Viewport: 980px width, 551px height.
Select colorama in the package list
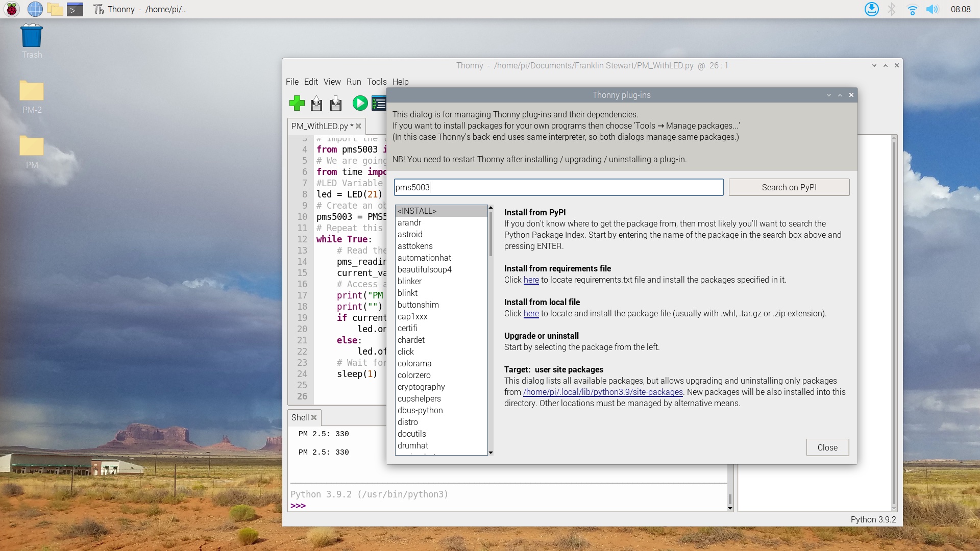pyautogui.click(x=442, y=363)
